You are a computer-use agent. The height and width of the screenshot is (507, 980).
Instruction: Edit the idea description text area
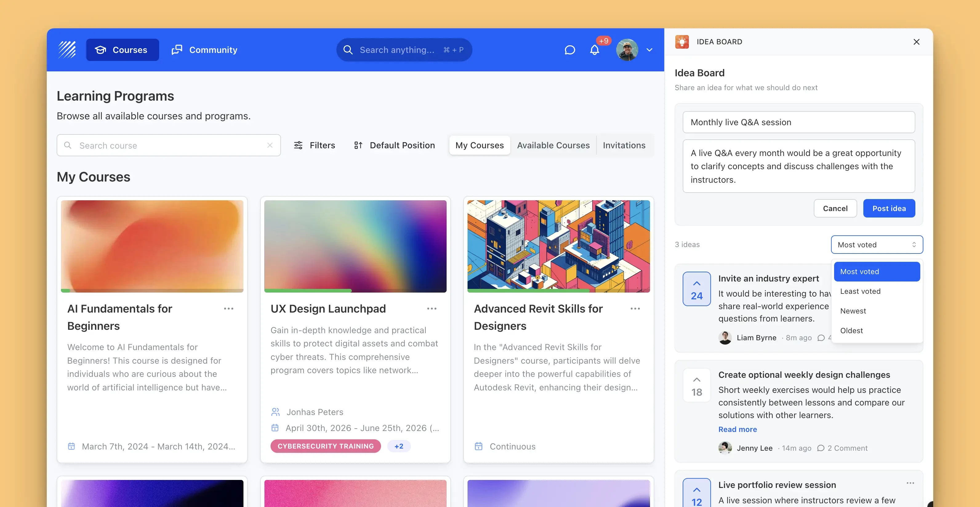click(x=798, y=166)
